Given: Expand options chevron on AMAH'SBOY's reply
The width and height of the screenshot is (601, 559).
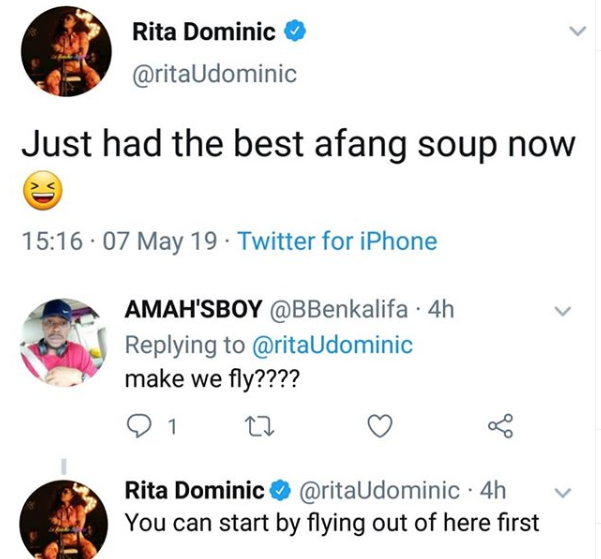Looking at the screenshot, I should (562, 312).
